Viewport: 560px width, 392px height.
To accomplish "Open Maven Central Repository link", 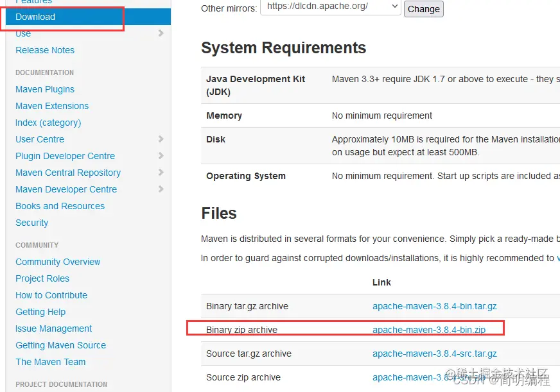I will click(68, 173).
